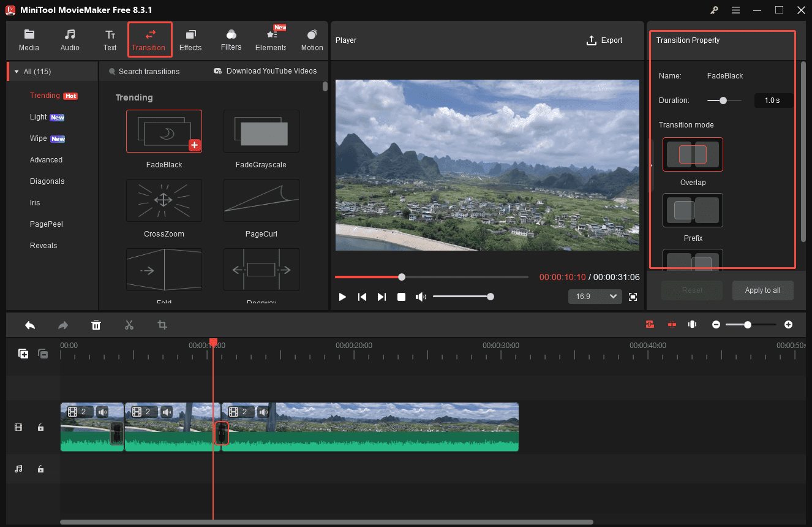
Task: Click the Apply to all button
Action: coord(762,290)
